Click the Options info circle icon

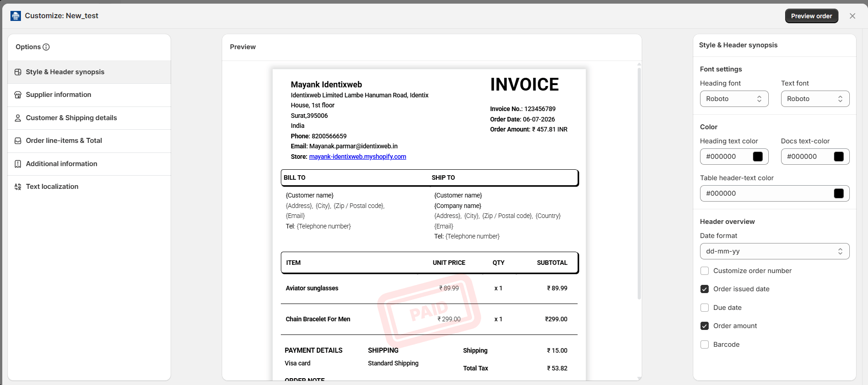pyautogui.click(x=46, y=47)
